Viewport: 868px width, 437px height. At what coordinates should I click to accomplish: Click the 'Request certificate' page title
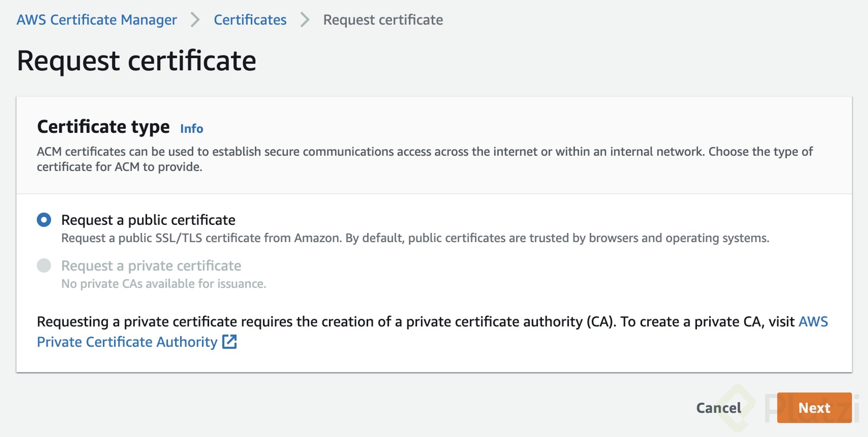tap(136, 61)
